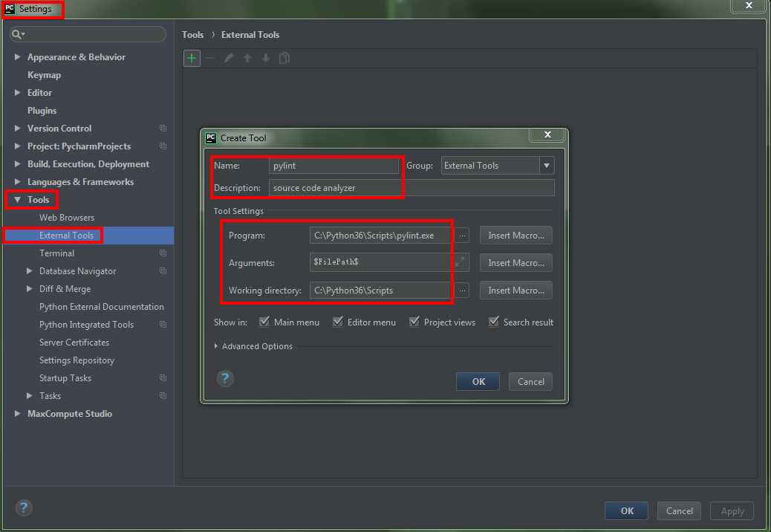This screenshot has height=532, width=771.
Task: Click Insert Macro for Working directory
Action: (515, 291)
